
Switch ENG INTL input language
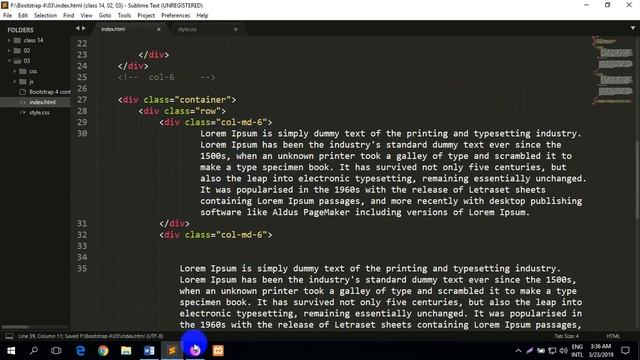point(577,351)
